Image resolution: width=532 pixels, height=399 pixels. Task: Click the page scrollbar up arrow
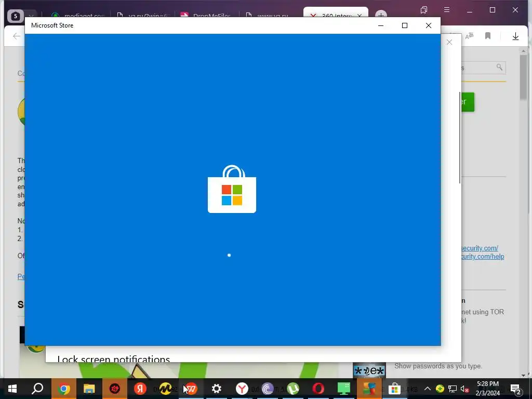point(523,51)
